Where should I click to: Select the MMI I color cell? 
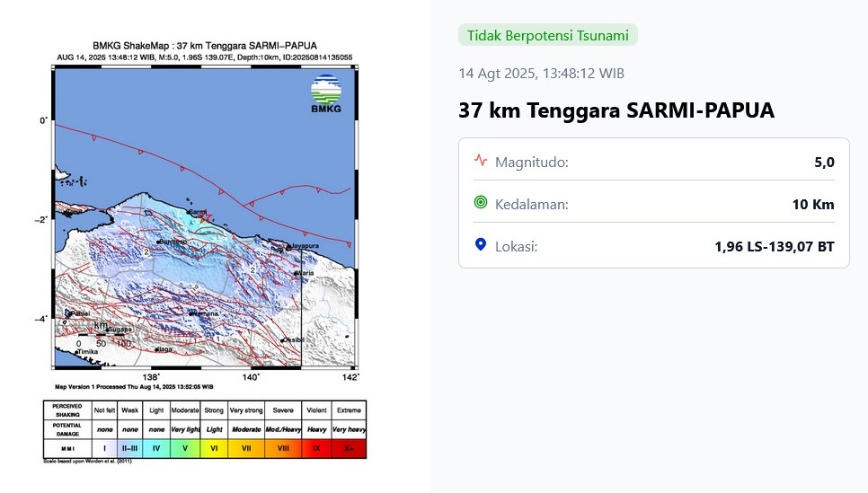[104, 448]
